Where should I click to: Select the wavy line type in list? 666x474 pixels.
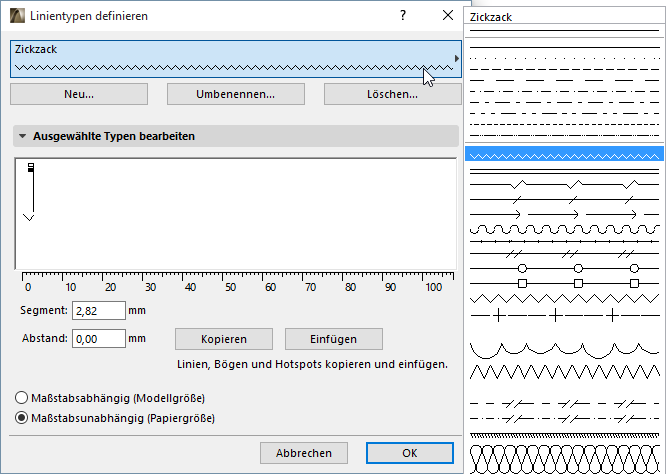(x=564, y=229)
